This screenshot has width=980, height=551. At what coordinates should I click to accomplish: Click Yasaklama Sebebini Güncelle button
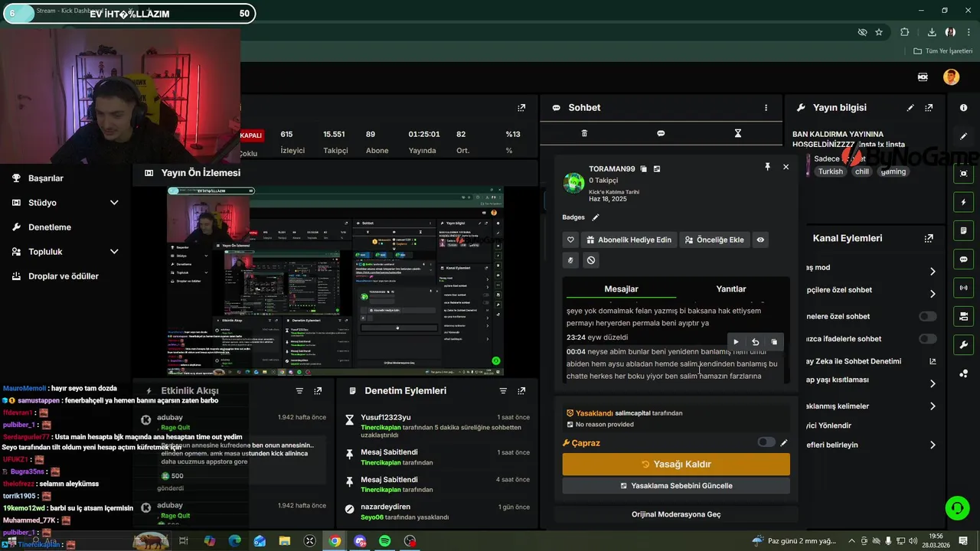[676, 486]
